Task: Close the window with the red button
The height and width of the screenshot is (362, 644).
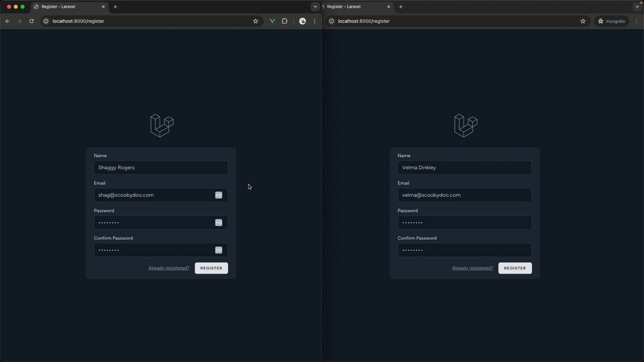Action: [x=9, y=7]
